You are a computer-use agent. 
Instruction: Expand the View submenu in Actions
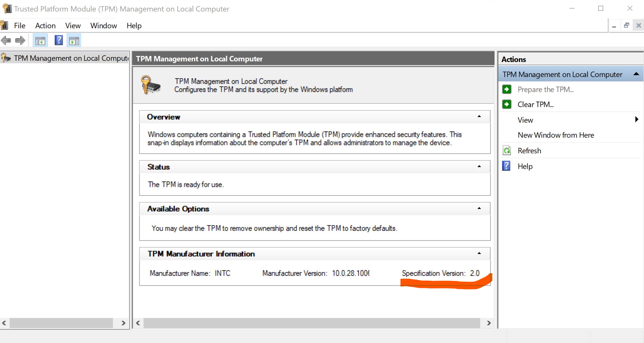tap(636, 119)
